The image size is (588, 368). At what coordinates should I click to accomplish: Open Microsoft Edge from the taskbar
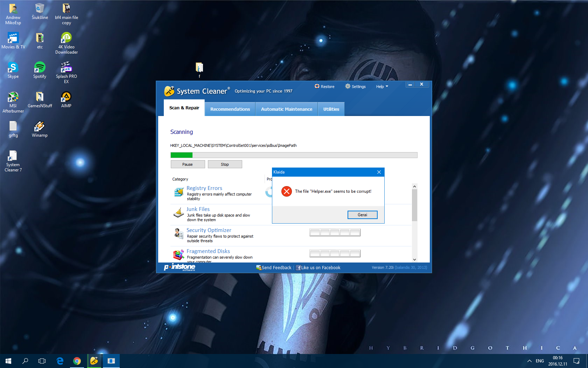click(60, 361)
